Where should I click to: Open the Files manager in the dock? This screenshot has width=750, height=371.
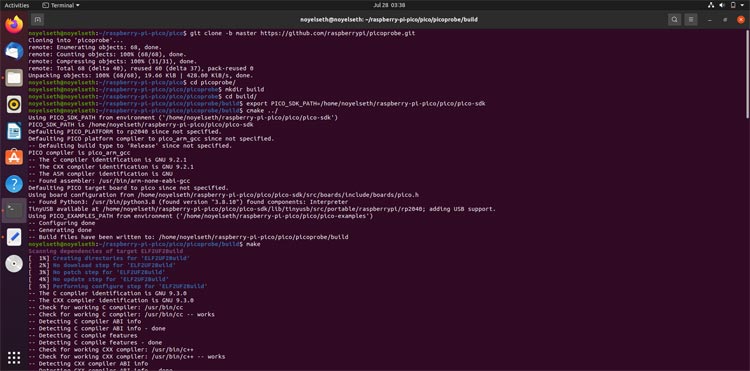[14, 77]
